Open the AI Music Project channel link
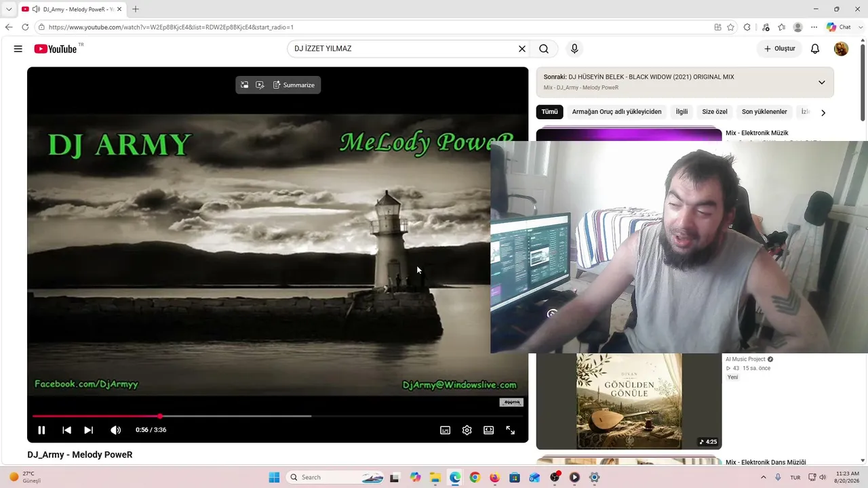Screen dimensions: 868x488 tap(745, 359)
